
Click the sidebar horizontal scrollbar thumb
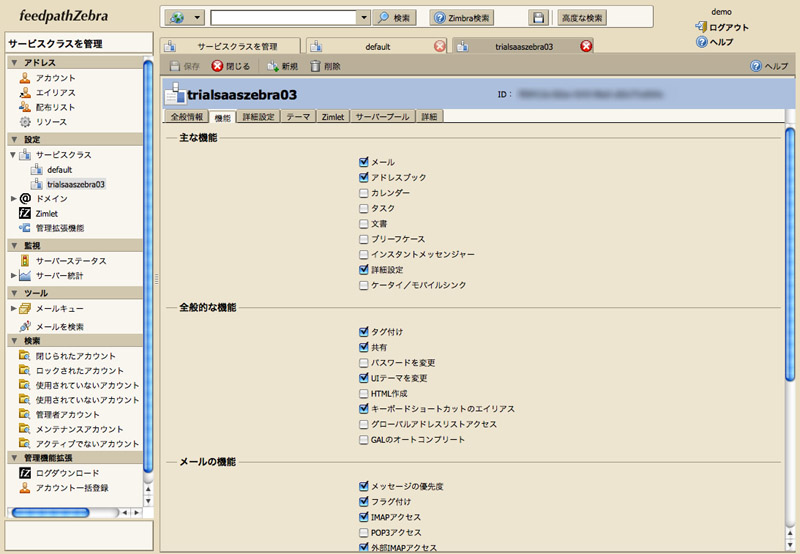tap(51, 512)
